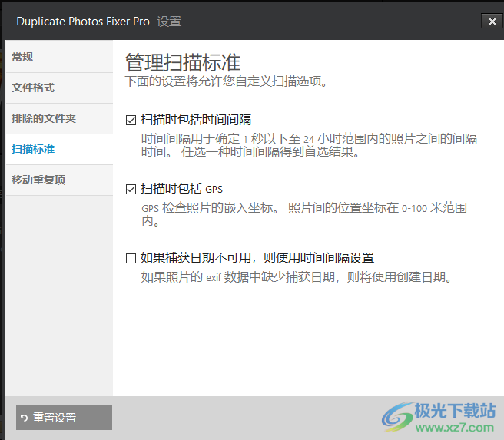
Task: Click the 管理扫描标准 heading
Action: pyautogui.click(x=183, y=62)
